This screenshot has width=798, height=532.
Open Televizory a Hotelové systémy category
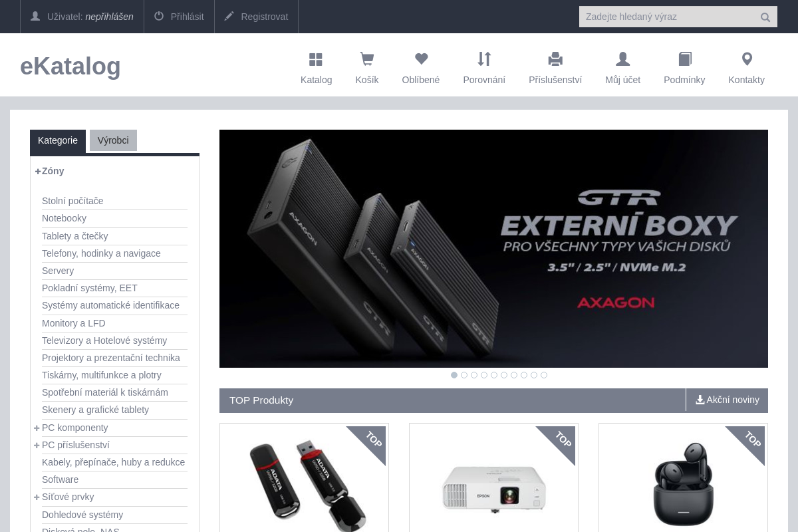point(104,340)
